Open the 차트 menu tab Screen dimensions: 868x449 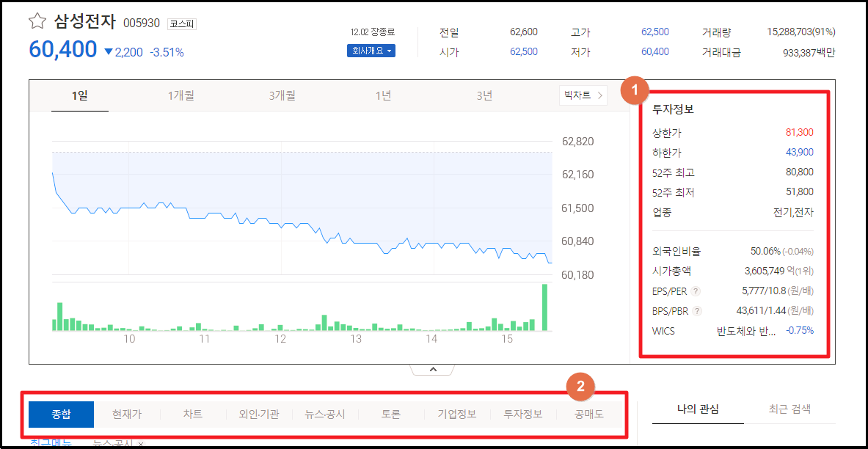pyautogui.click(x=193, y=415)
